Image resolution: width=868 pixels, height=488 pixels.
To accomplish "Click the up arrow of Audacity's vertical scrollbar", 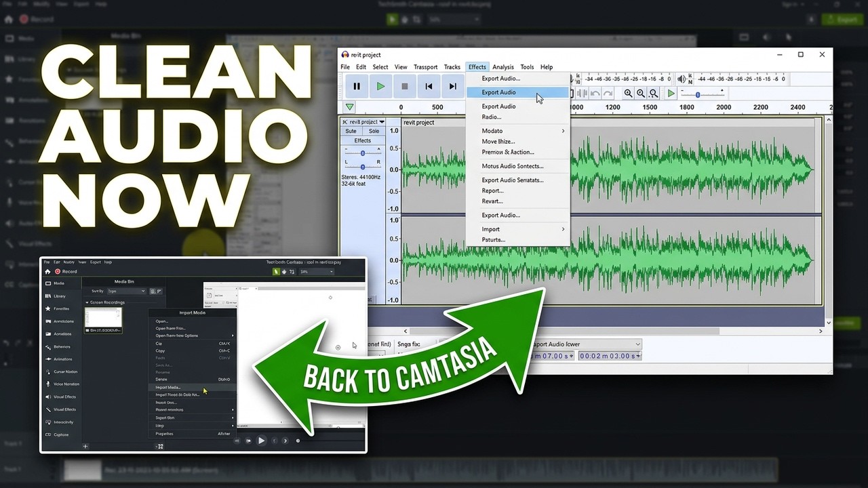I will pos(828,121).
